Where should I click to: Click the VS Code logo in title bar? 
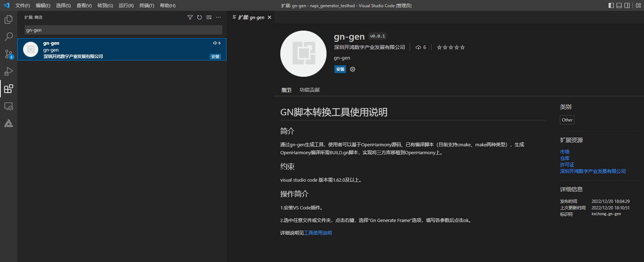tap(6, 5)
